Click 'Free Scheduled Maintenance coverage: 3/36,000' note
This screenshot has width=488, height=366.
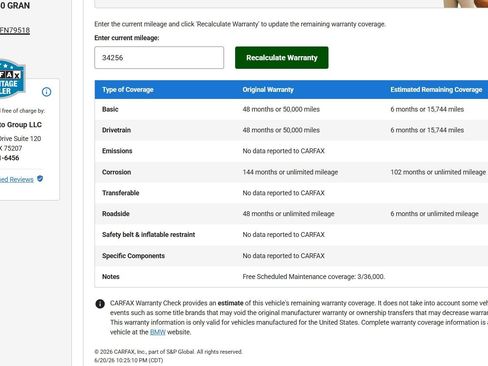tap(314, 277)
